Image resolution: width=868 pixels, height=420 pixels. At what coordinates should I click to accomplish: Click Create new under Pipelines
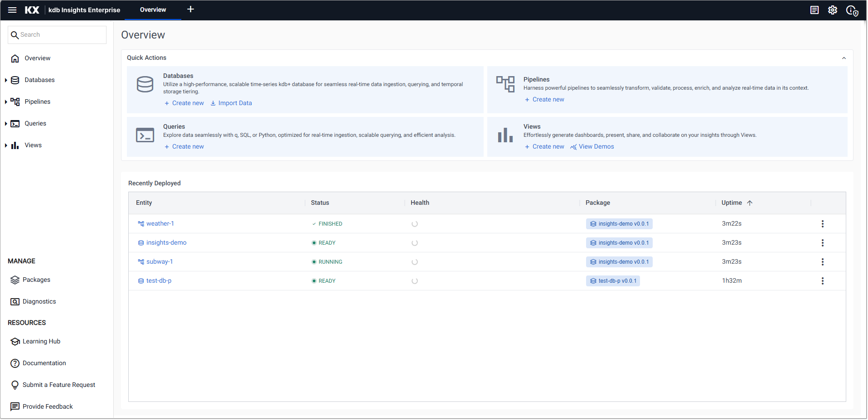tap(544, 99)
